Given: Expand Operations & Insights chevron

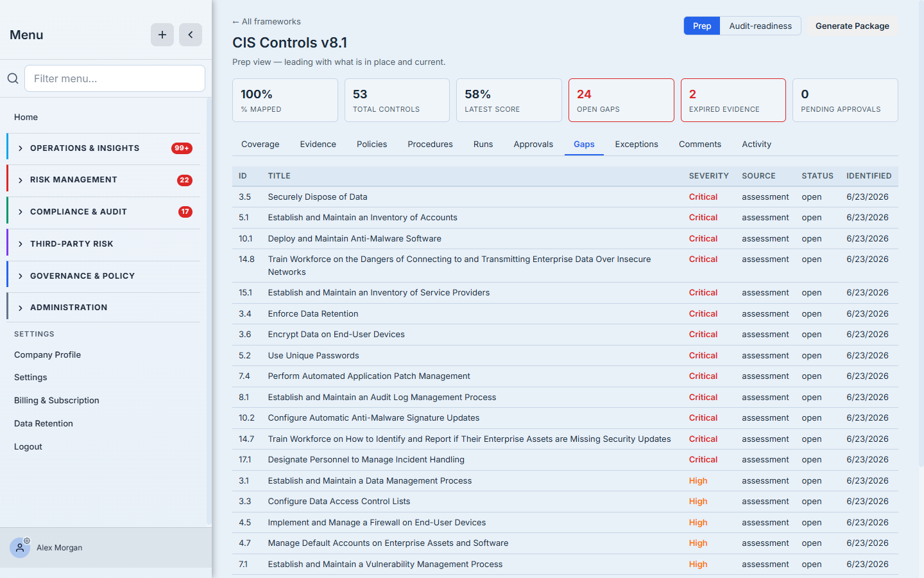Looking at the screenshot, I should click(x=21, y=148).
